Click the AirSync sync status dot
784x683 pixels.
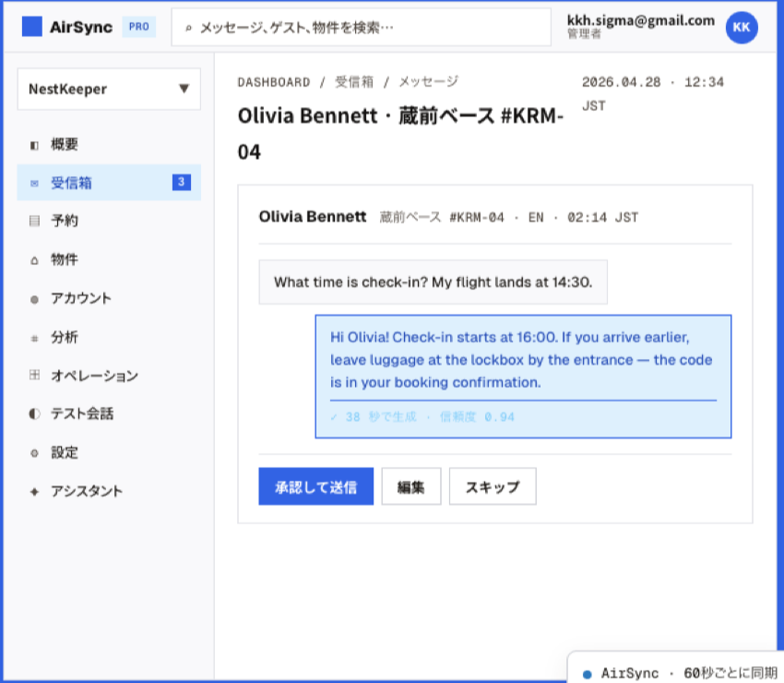pos(588,674)
